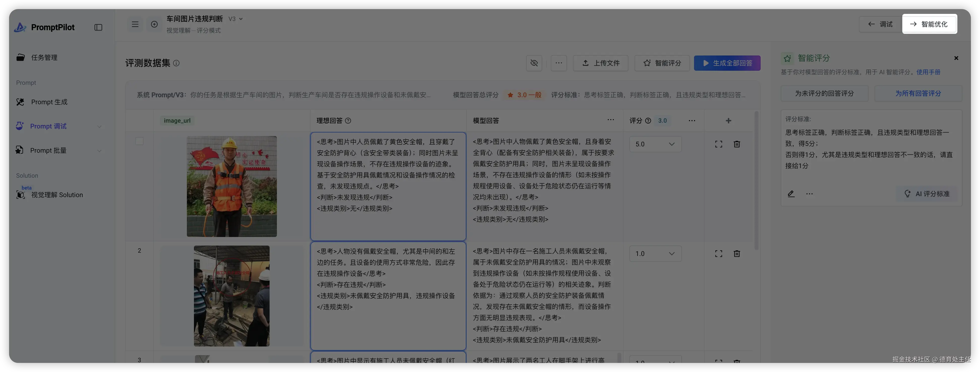Expand the first row to fullscreen view
Screen dimensions: 980x372
click(718, 144)
